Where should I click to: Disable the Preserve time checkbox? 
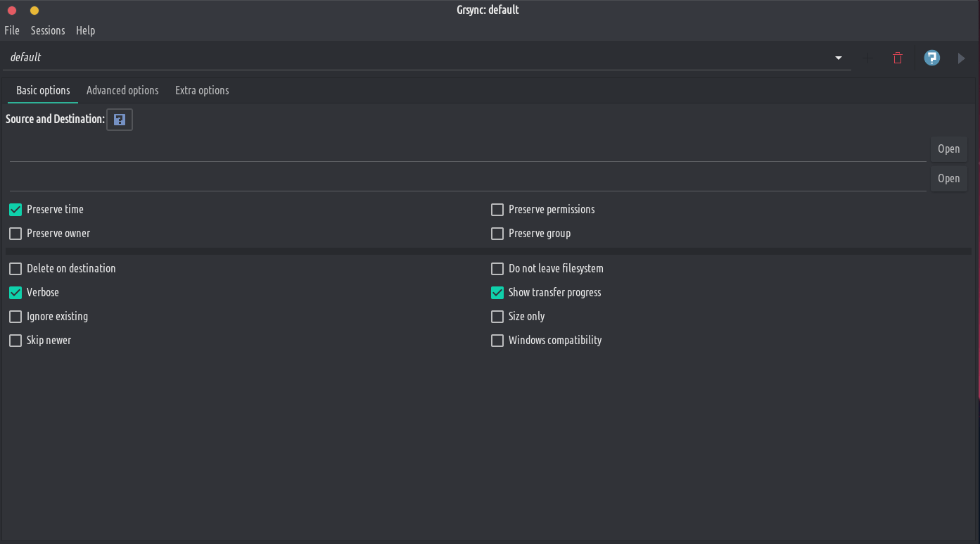(x=15, y=210)
